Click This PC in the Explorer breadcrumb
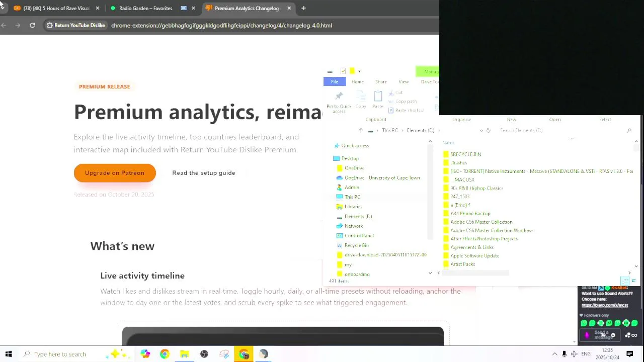This screenshot has width=644, height=362. [x=390, y=130]
